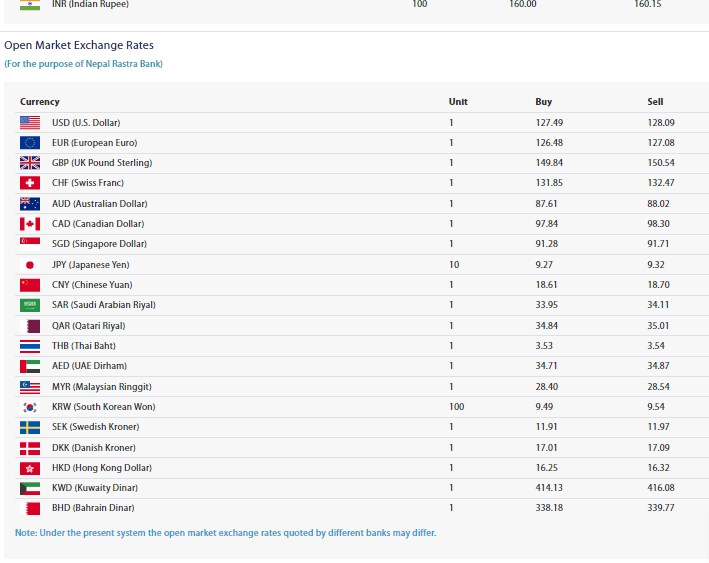Select the INR (Indian Rupee) row label

pos(90,4)
